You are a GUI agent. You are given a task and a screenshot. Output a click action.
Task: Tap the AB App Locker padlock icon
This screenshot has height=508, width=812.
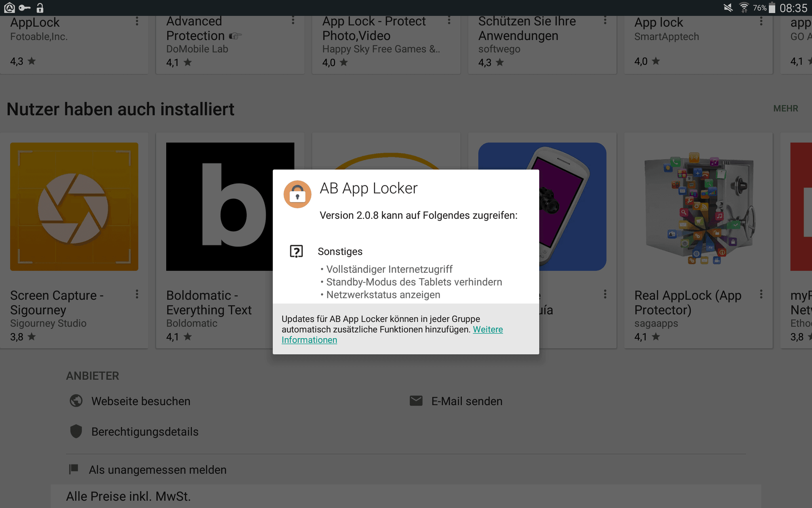tap(297, 194)
